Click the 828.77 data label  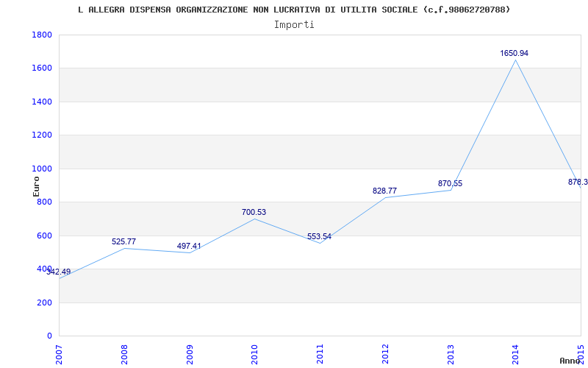[384, 191]
